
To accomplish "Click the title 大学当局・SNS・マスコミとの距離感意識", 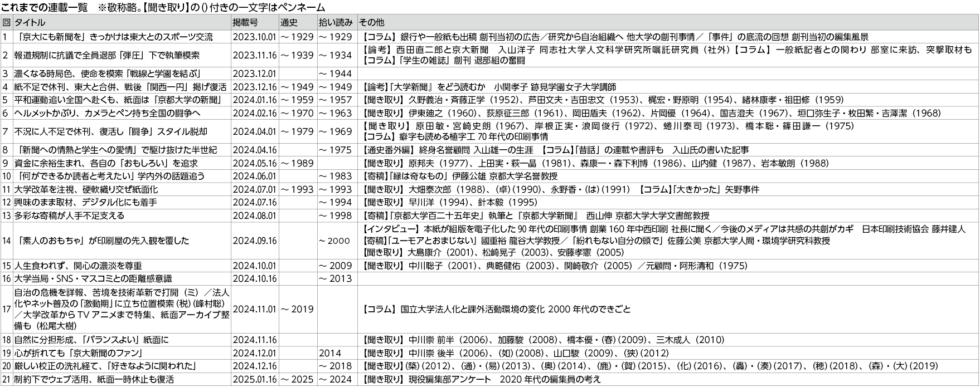I will pos(93,279).
